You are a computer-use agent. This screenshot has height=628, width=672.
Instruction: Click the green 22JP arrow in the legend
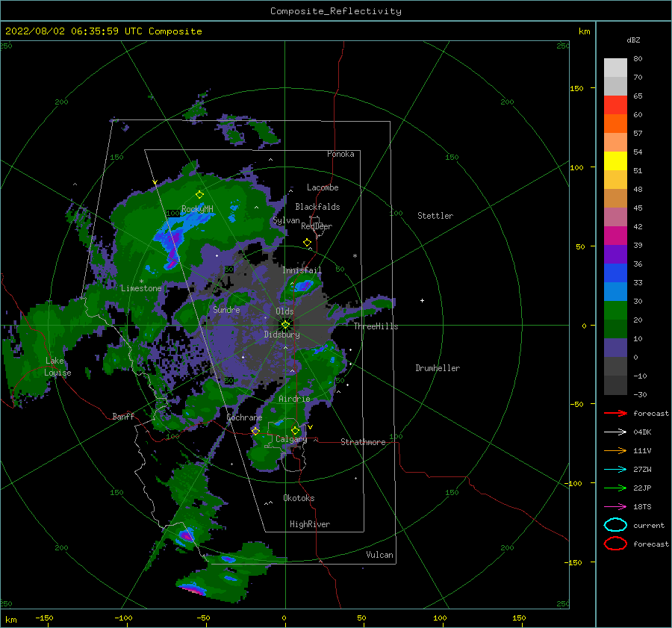tap(615, 488)
